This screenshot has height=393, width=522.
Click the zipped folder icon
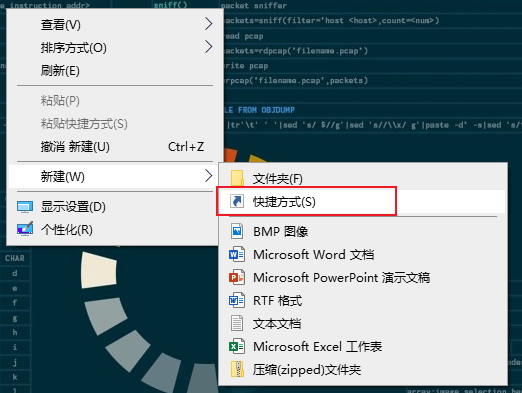[x=237, y=369]
